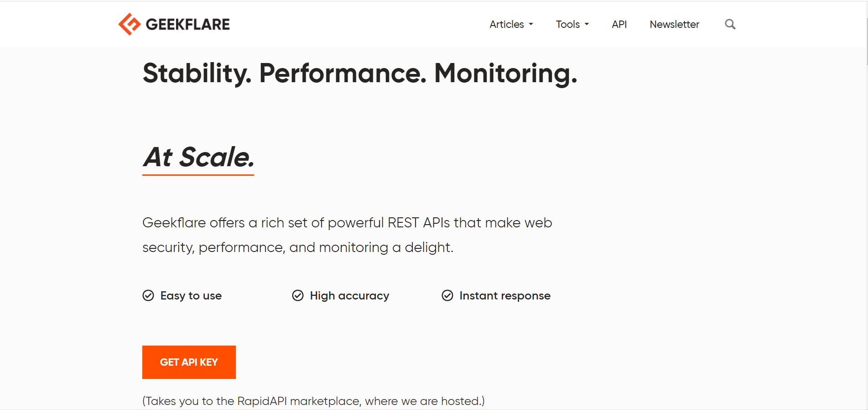Click the At Scale heading
868x410 pixels.
tap(198, 157)
